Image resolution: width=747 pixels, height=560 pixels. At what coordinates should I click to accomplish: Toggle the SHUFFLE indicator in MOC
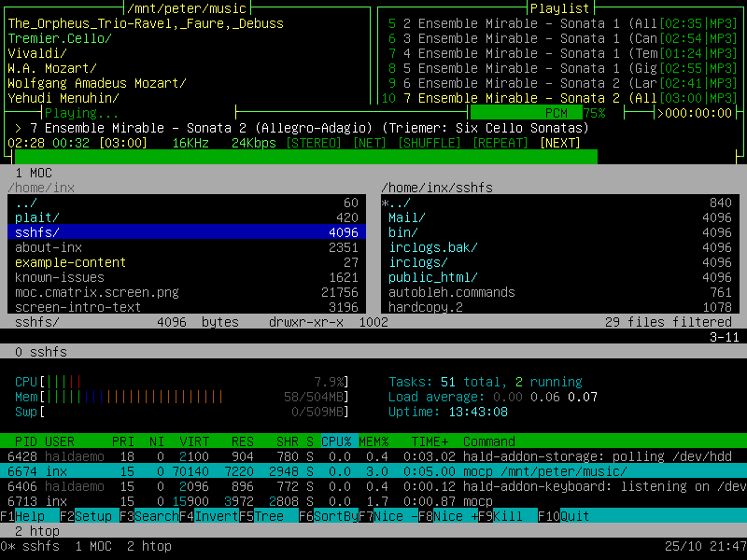pyautogui.click(x=430, y=143)
